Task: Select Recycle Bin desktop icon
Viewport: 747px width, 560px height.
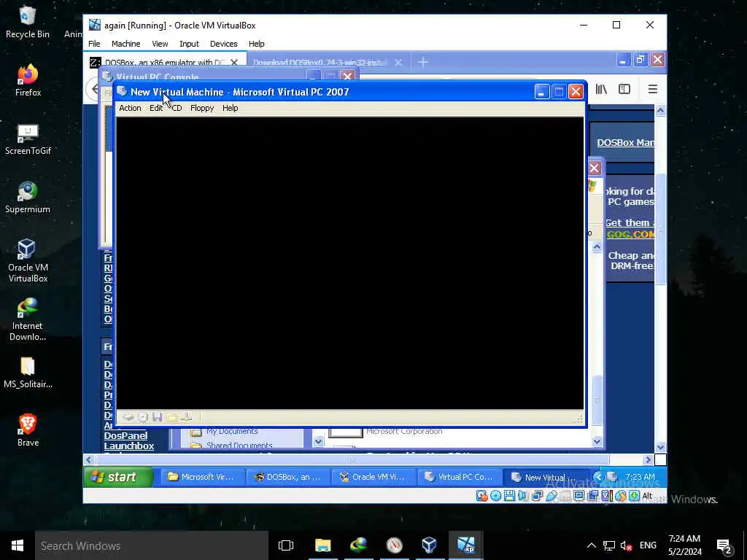Action: click(28, 22)
